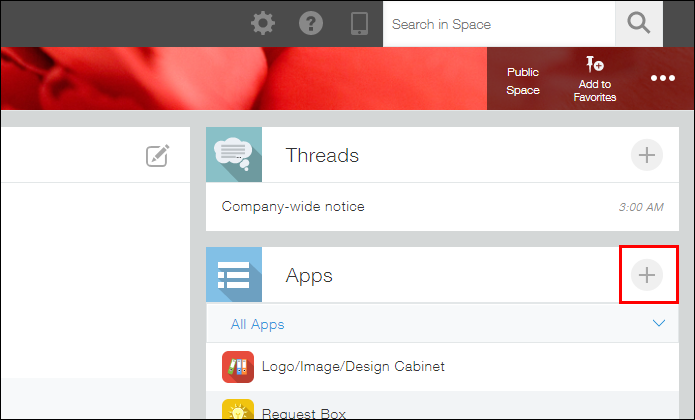Switch to mobile view icon
The image size is (695, 420).
pyautogui.click(x=360, y=23)
